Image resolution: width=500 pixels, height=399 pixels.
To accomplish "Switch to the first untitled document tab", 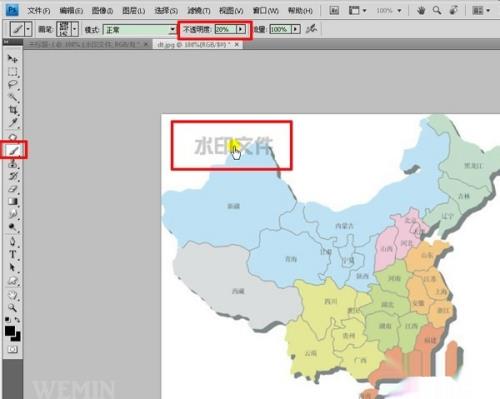I will [x=85, y=44].
